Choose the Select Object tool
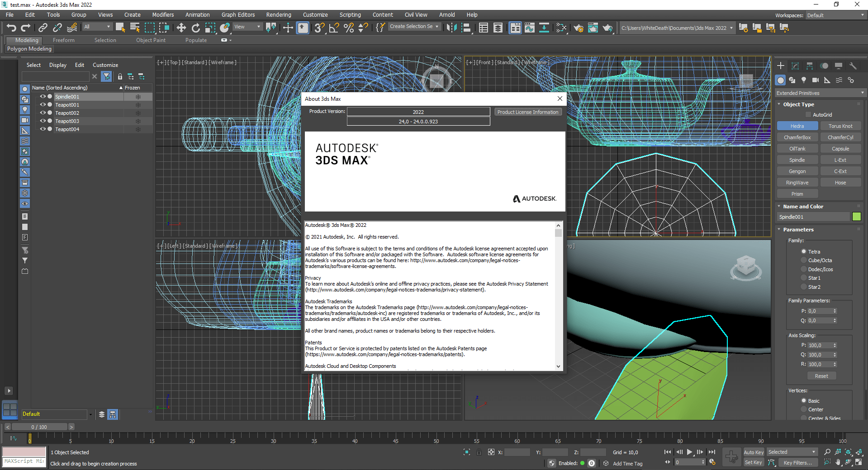 pos(120,28)
